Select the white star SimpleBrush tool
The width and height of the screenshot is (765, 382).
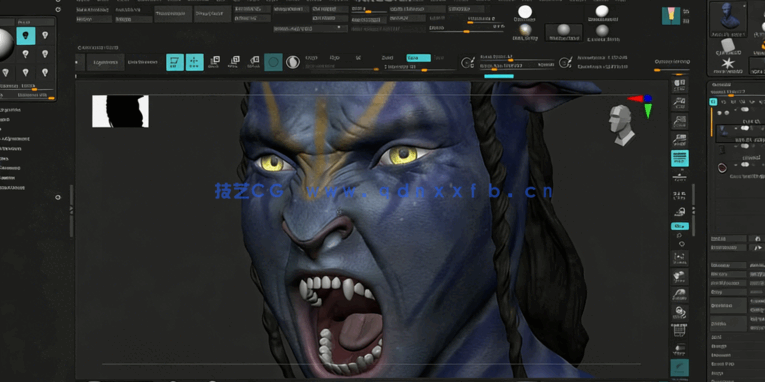pos(728,64)
